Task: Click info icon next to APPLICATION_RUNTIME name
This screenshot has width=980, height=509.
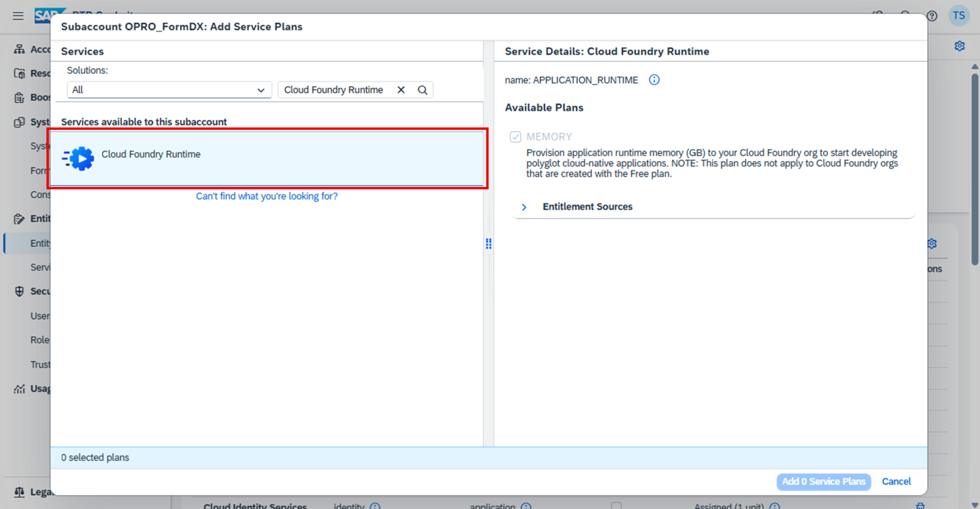Action: (654, 80)
